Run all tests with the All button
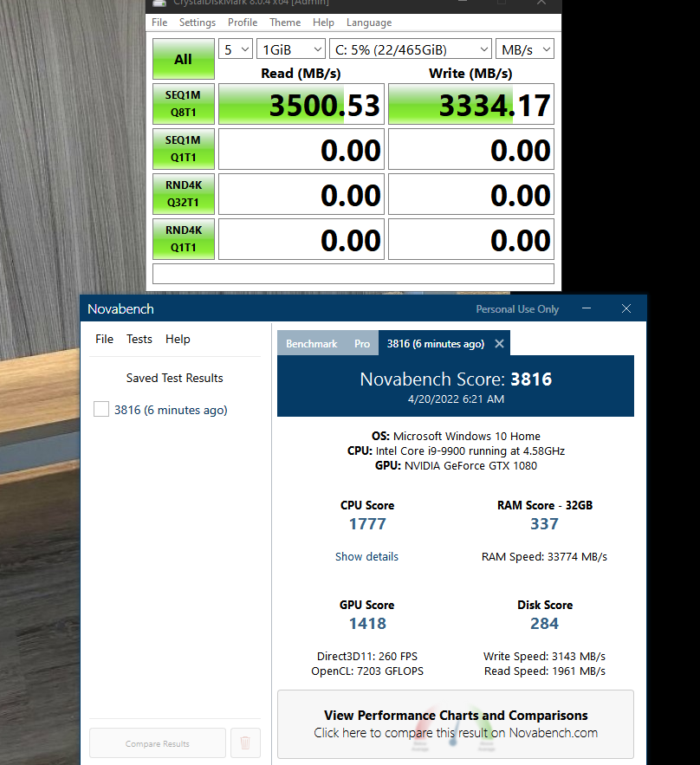 tap(184, 59)
